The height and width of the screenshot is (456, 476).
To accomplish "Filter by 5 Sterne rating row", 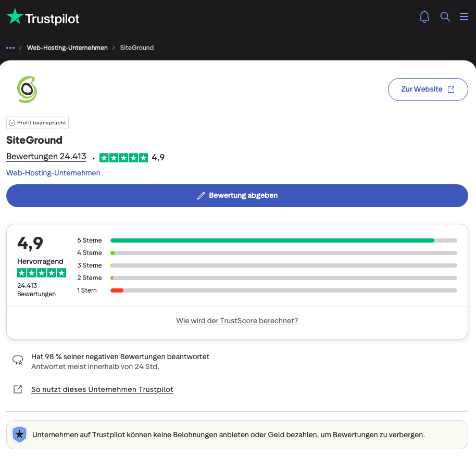I will (x=267, y=240).
